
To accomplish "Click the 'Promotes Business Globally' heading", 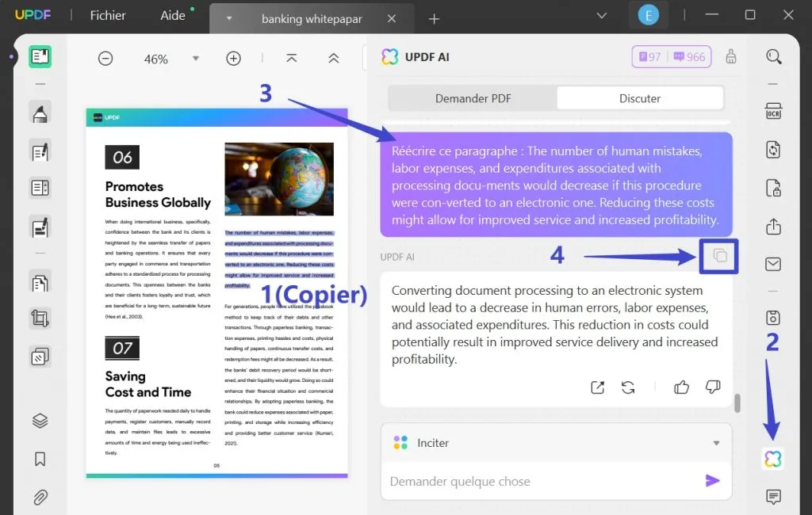I will point(158,195).
